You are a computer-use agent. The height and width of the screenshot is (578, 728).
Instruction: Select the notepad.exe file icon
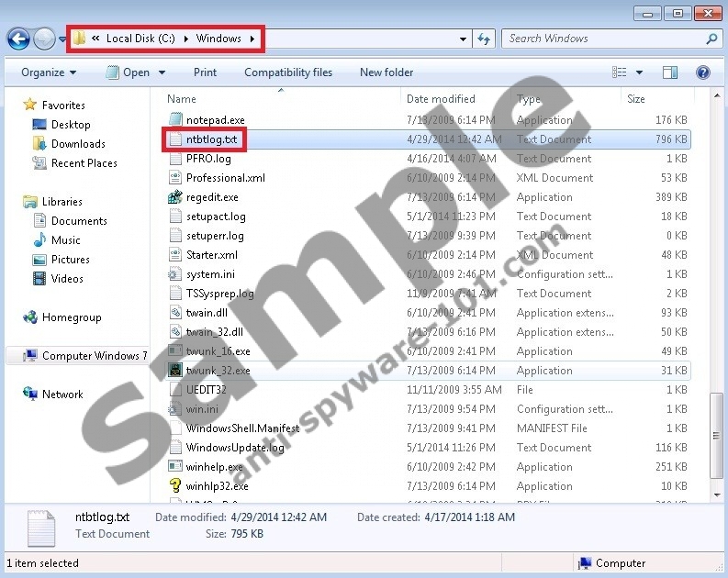tap(175, 119)
